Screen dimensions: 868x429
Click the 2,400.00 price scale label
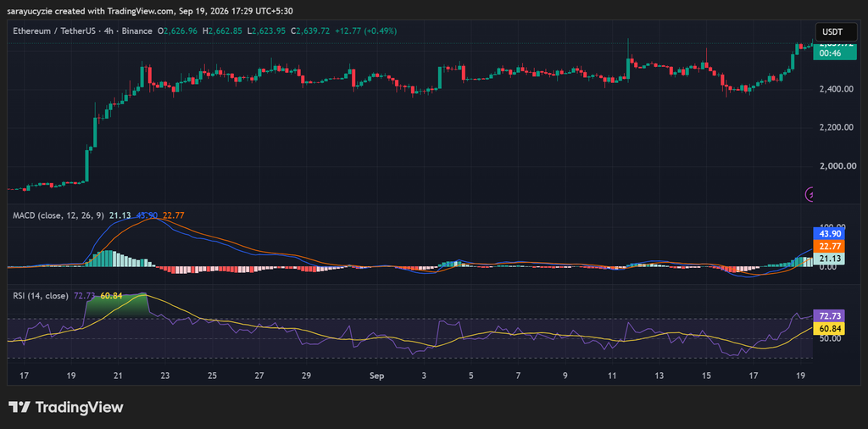point(836,89)
